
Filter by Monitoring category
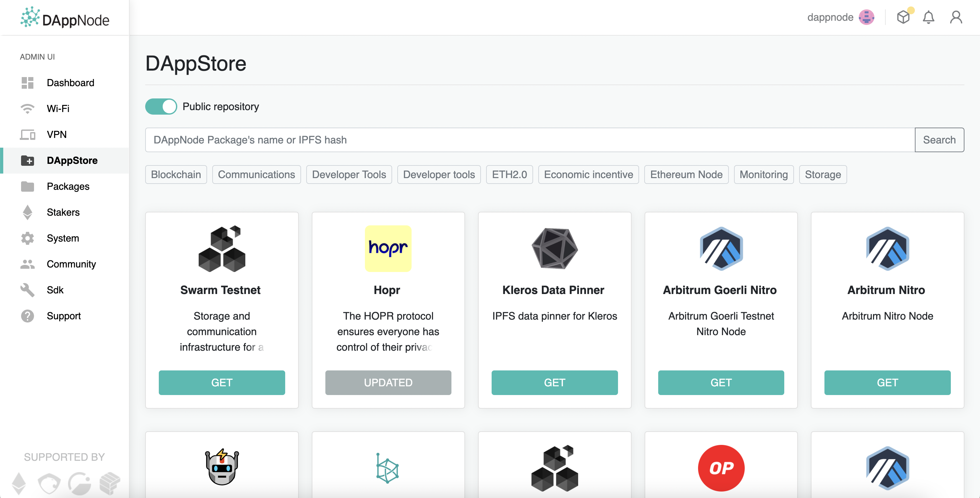[x=764, y=175]
